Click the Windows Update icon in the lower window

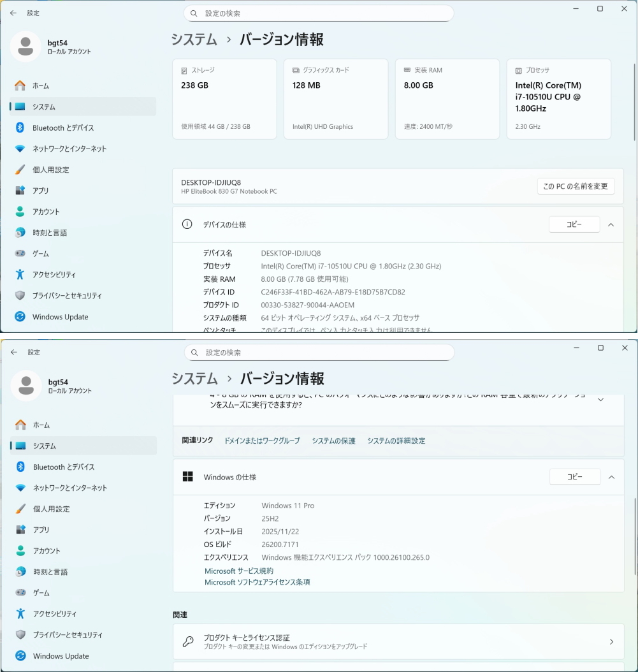coord(20,656)
